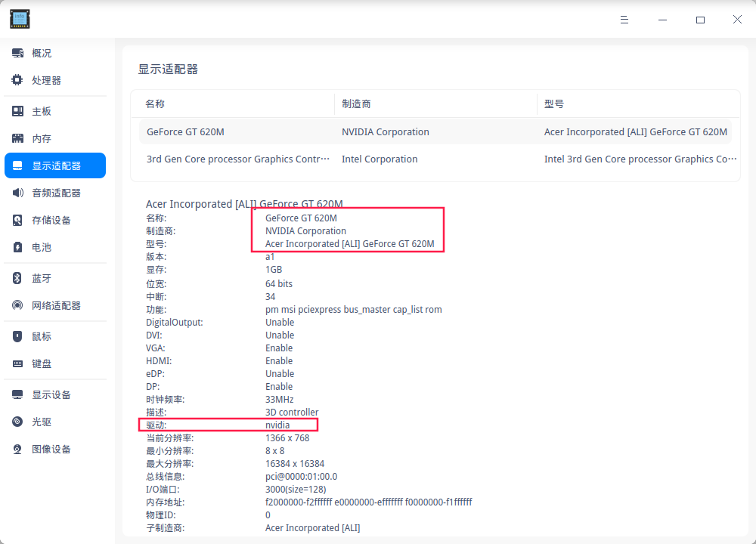Click the Keyboard (键盘) icon
756x544 pixels.
(x=18, y=363)
